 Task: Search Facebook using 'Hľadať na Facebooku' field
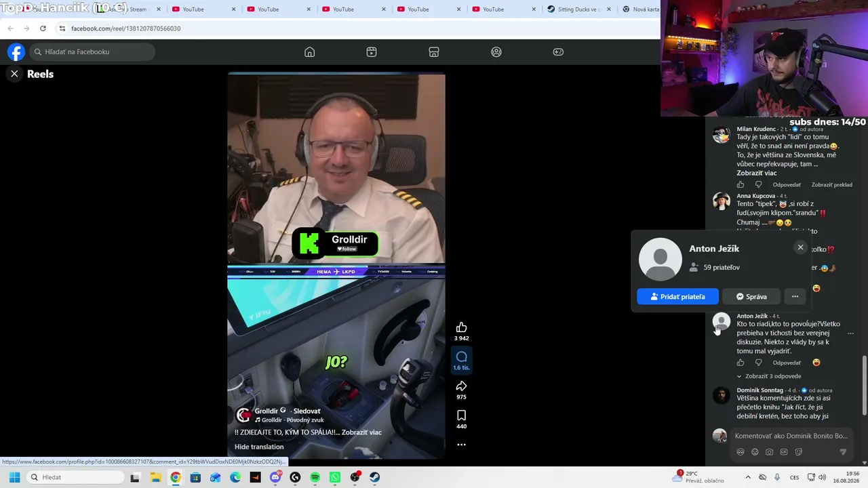pyautogui.click(x=92, y=52)
